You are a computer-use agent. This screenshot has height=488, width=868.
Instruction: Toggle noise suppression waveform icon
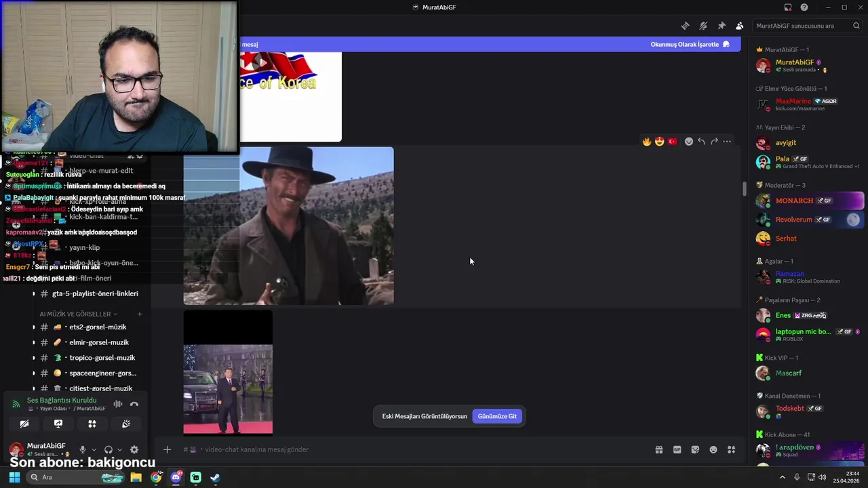tap(118, 404)
